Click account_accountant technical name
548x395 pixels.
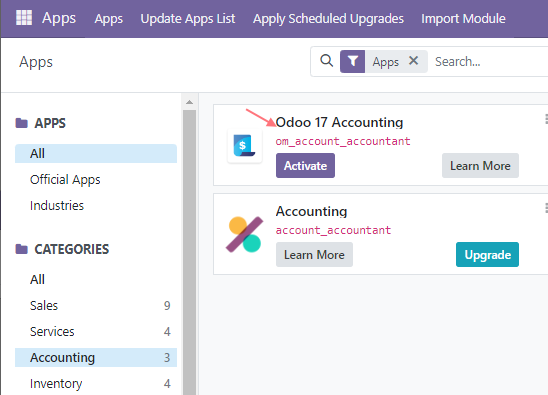coord(333,230)
